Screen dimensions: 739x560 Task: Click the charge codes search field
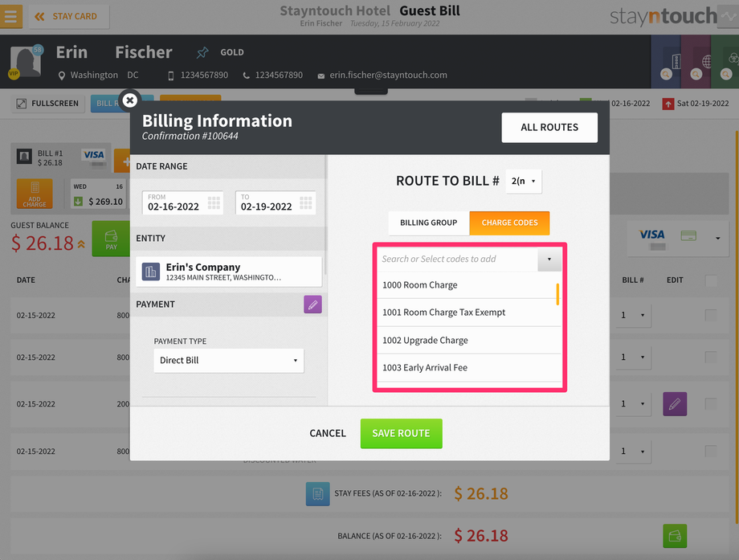[x=457, y=260]
